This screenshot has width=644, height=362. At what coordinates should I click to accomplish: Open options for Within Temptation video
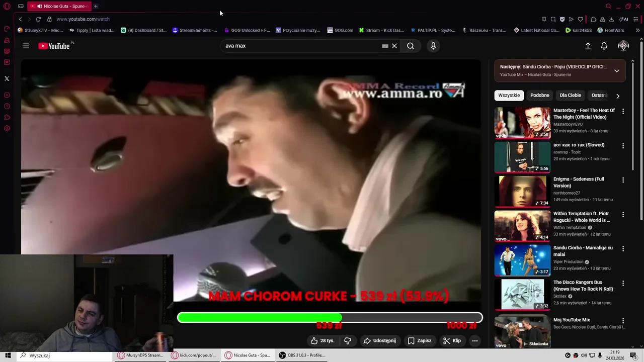[623, 215]
